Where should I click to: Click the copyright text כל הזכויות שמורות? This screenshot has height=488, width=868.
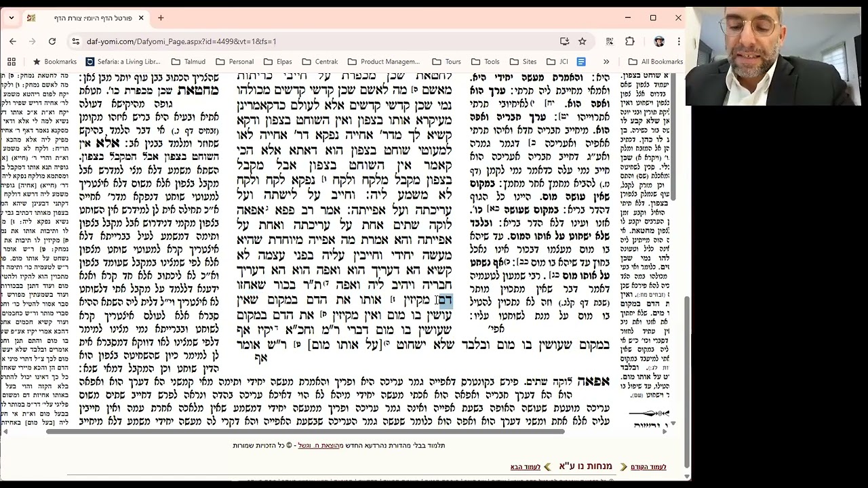pyautogui.click(x=258, y=445)
